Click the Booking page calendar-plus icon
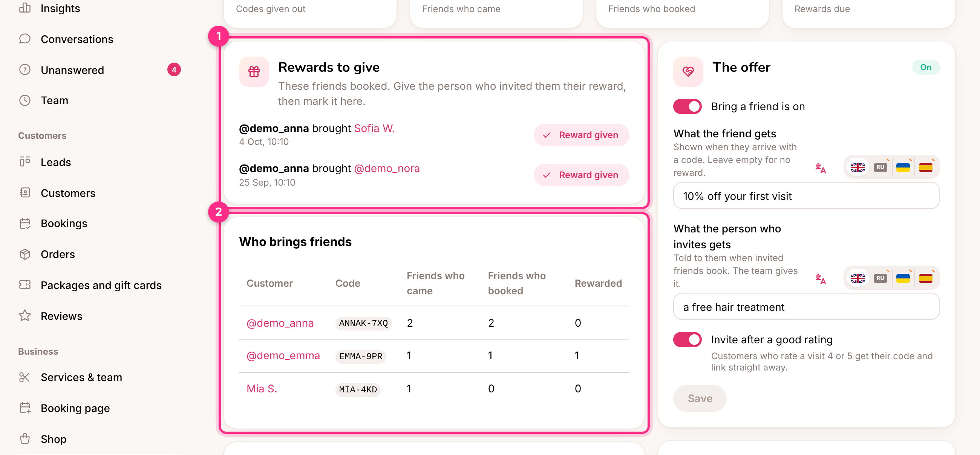980x455 pixels. coord(25,408)
